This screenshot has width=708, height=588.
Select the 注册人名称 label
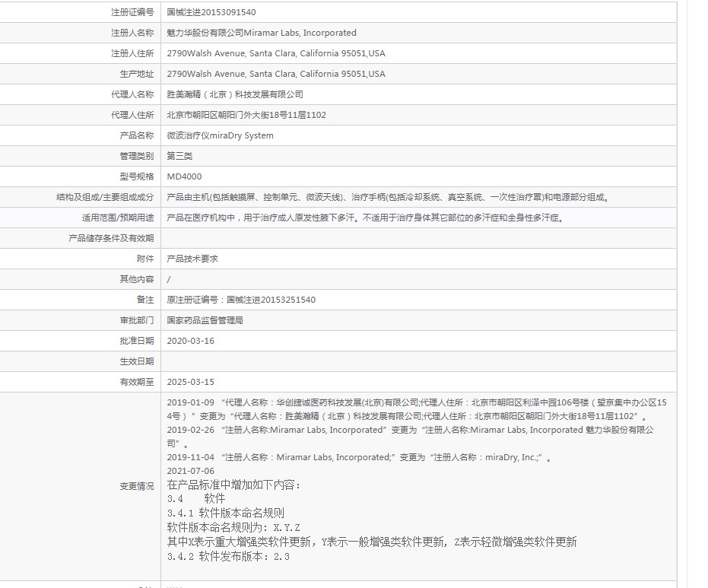pyautogui.click(x=132, y=33)
